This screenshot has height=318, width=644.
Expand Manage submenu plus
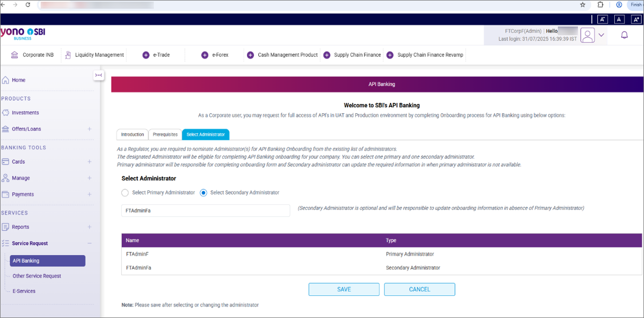point(89,178)
